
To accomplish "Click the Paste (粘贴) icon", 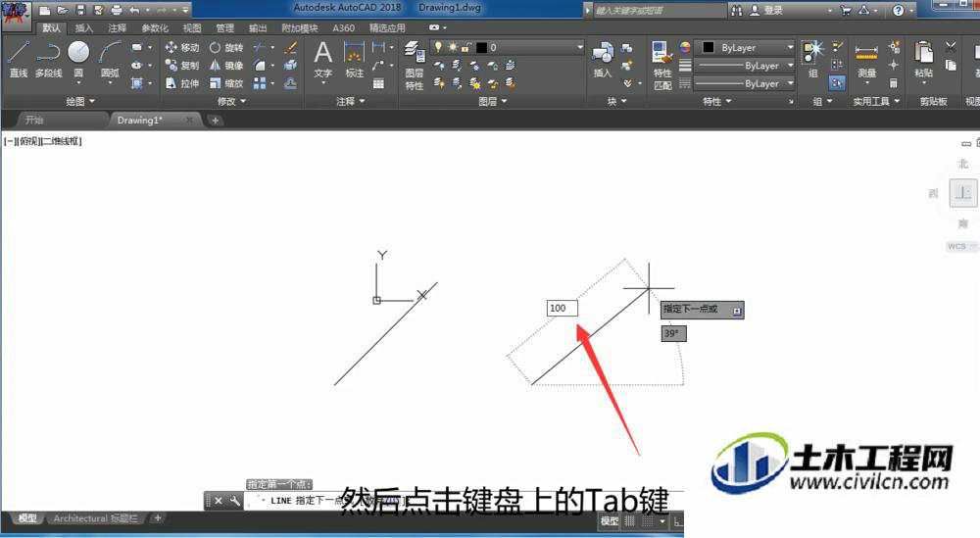I will pos(923,60).
